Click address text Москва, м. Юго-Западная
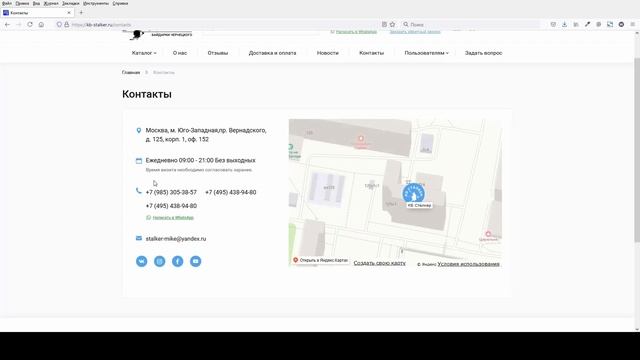 pyautogui.click(x=206, y=135)
